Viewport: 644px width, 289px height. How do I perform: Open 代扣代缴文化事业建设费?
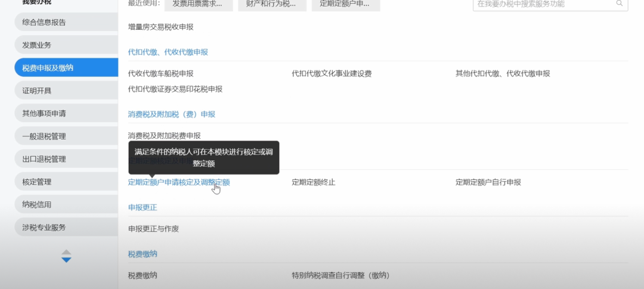coord(332,74)
